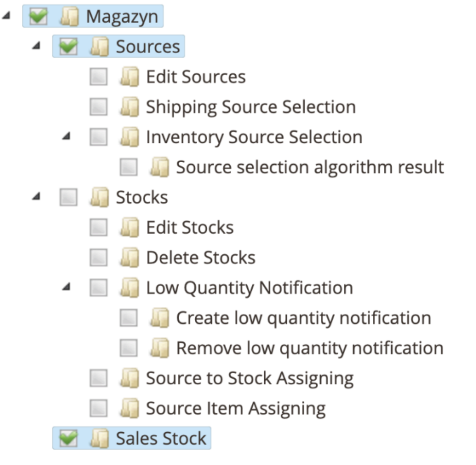Click the folder icon next to Edit Sources
The width and height of the screenshot is (476, 465).
pos(129,77)
